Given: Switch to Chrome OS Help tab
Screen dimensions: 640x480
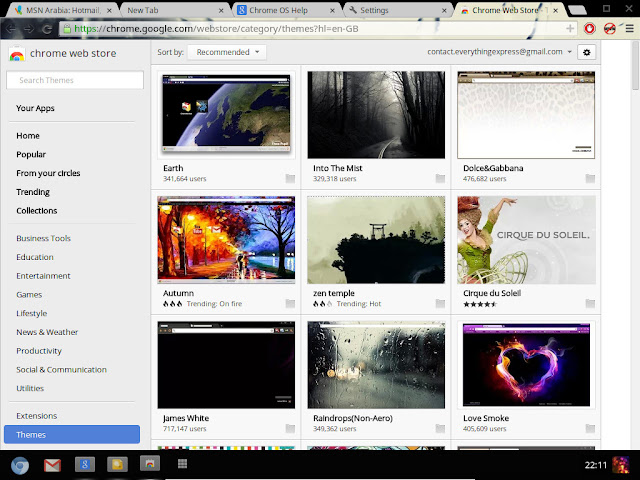Looking at the screenshot, I should 286,10.
